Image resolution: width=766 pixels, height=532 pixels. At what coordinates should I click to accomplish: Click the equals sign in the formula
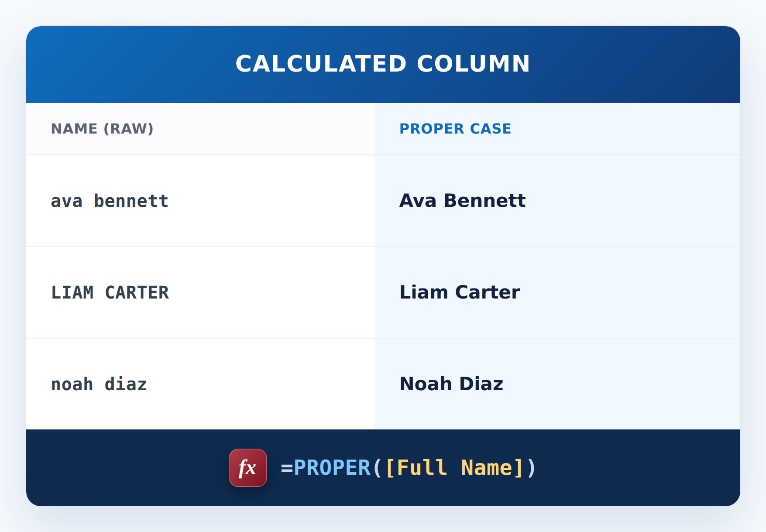pyautogui.click(x=287, y=468)
